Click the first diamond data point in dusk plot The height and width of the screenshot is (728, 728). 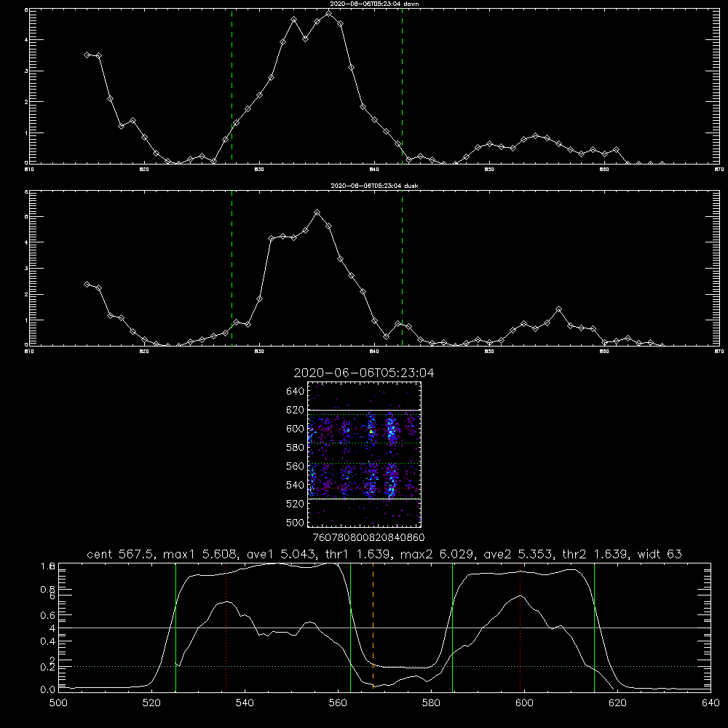click(87, 284)
